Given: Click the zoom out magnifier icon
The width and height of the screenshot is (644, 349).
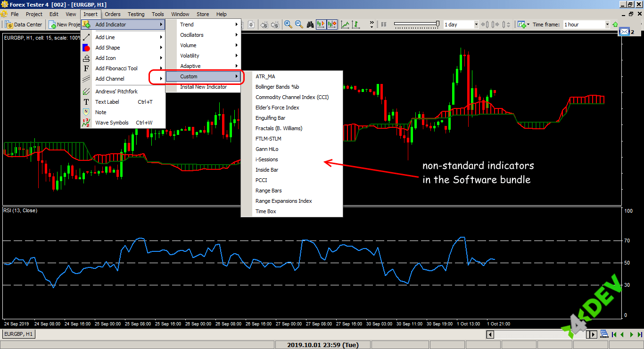Looking at the screenshot, I should (299, 24).
